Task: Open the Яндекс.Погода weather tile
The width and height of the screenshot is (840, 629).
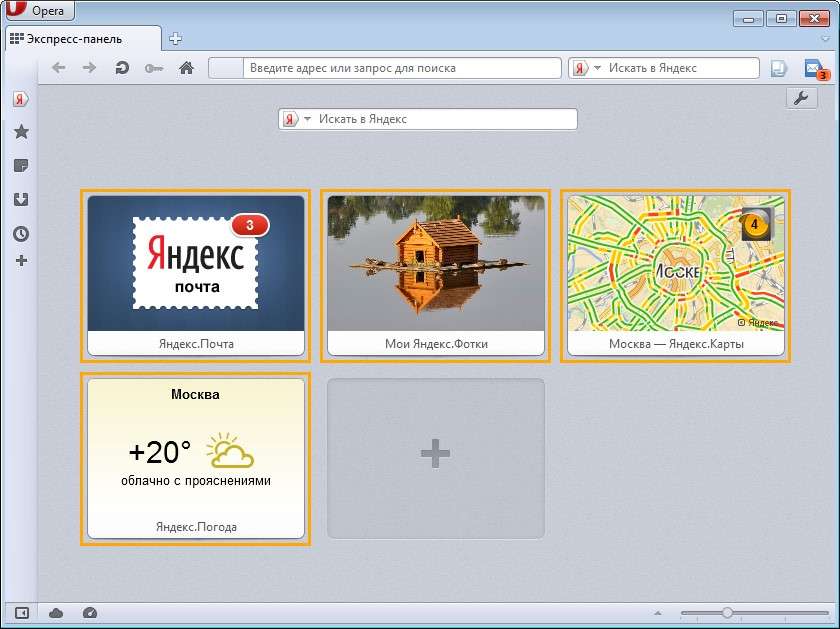Action: coord(196,459)
